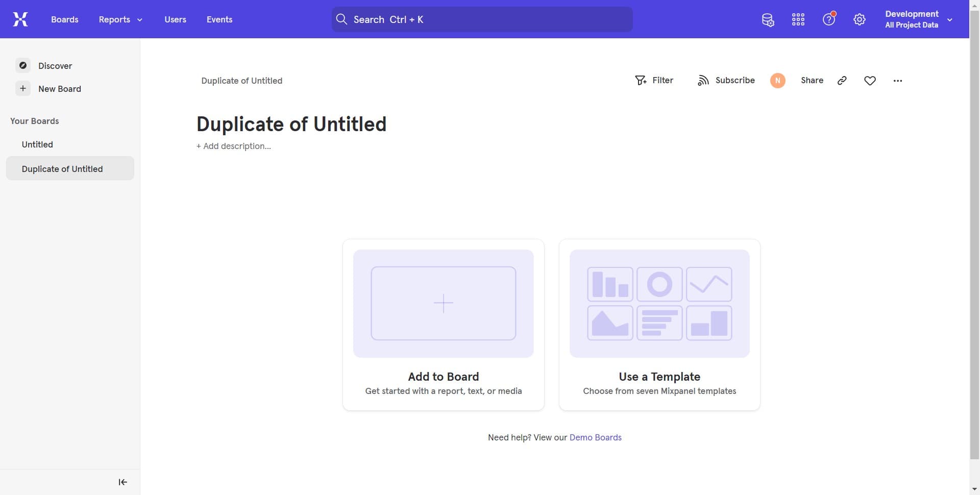Open the Demo Boards link
The width and height of the screenshot is (980, 495).
(595, 437)
